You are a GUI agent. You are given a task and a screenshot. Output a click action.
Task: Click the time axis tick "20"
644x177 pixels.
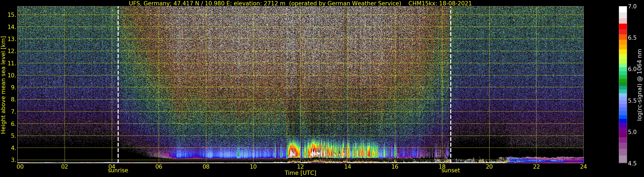[x=489, y=166]
